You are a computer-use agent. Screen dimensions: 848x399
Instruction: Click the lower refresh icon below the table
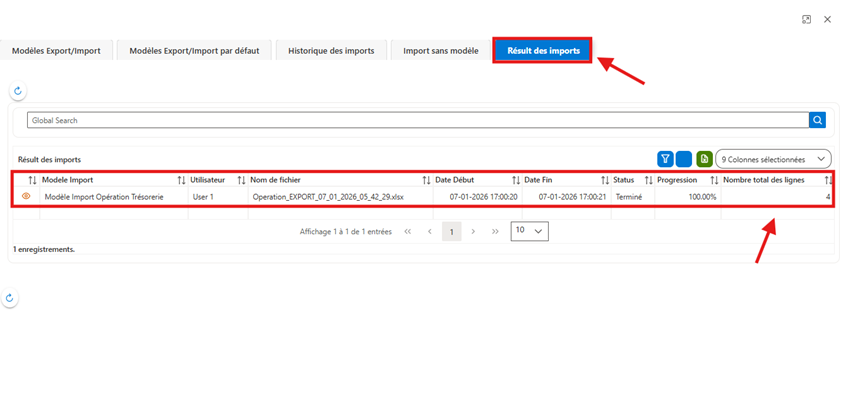point(10,297)
